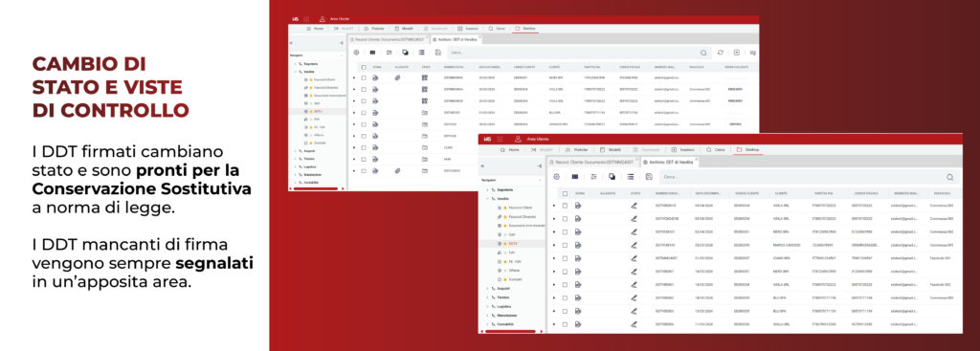This screenshot has width=980, height=351.
Task: Collapse Vendite node in front window tree
Action: pyautogui.click(x=487, y=198)
